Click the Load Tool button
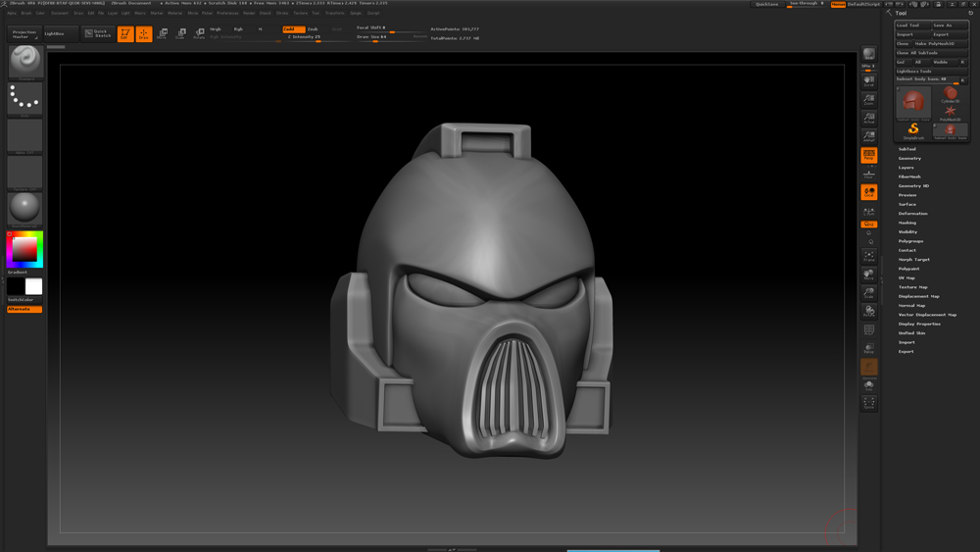This screenshot has width=980, height=552. (912, 25)
